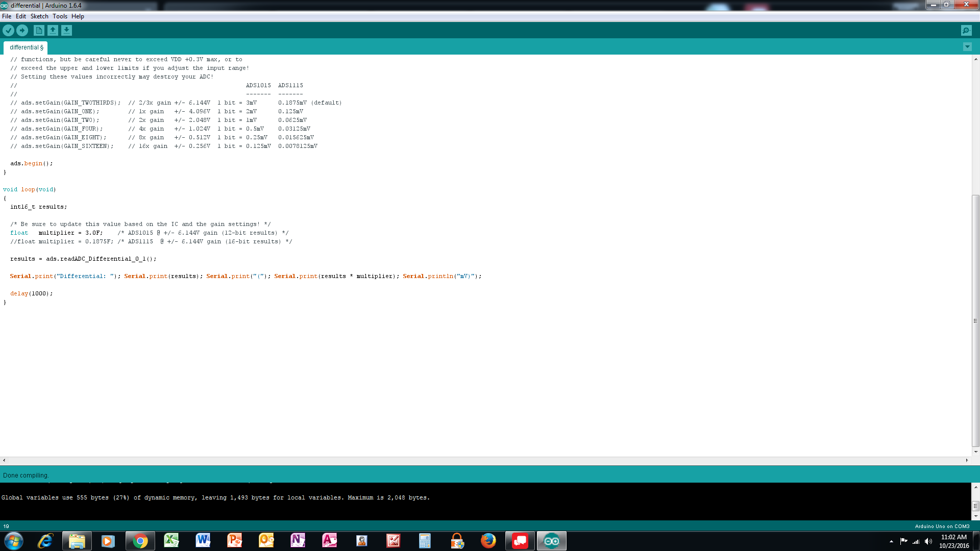The height and width of the screenshot is (551, 980).
Task: Expand the tab options dropdown arrow
Action: click(x=967, y=47)
